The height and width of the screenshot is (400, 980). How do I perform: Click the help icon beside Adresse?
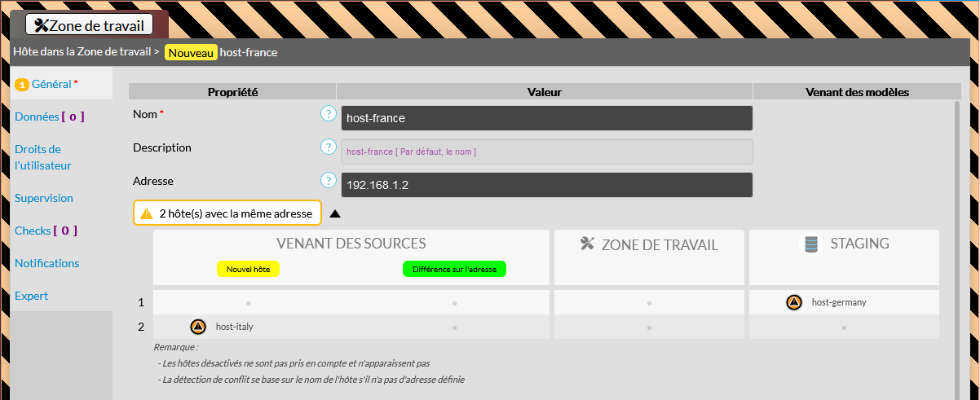tap(329, 180)
